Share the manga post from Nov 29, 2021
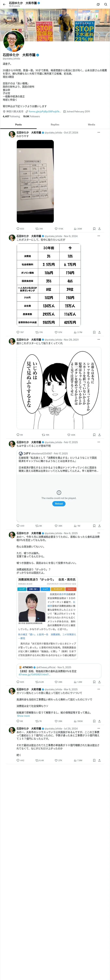 tap(99, 435)
